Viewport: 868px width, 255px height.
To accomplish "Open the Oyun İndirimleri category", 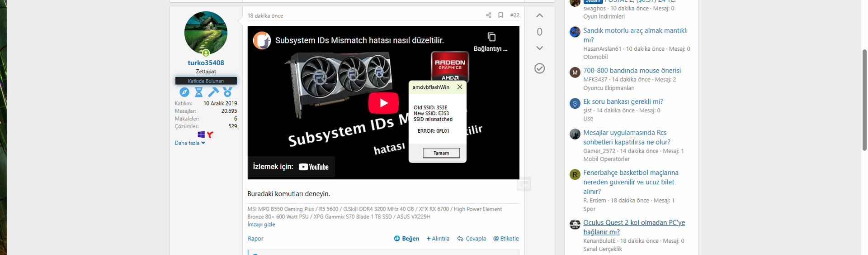I will 604,16.
